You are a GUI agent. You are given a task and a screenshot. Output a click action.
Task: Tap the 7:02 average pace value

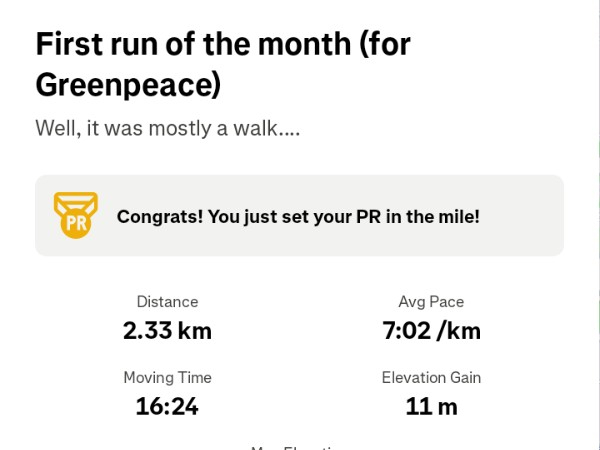(407, 330)
